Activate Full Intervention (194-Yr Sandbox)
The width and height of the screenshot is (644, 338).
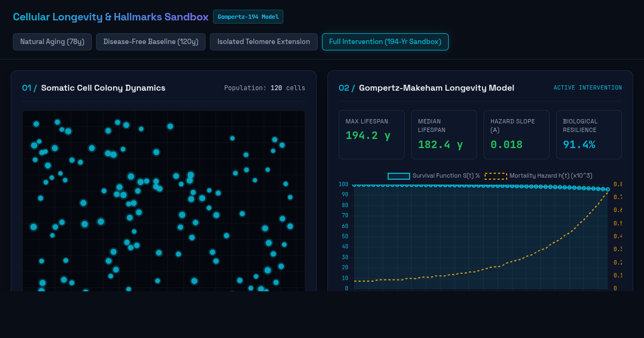[x=385, y=42]
